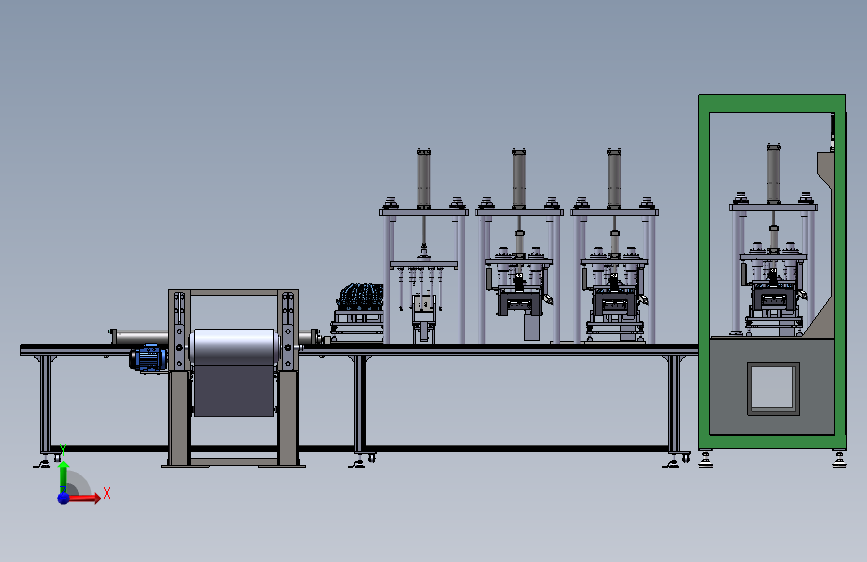Click the red X axis arrow of the triad
This screenshot has width=867, height=562.
coord(84,498)
